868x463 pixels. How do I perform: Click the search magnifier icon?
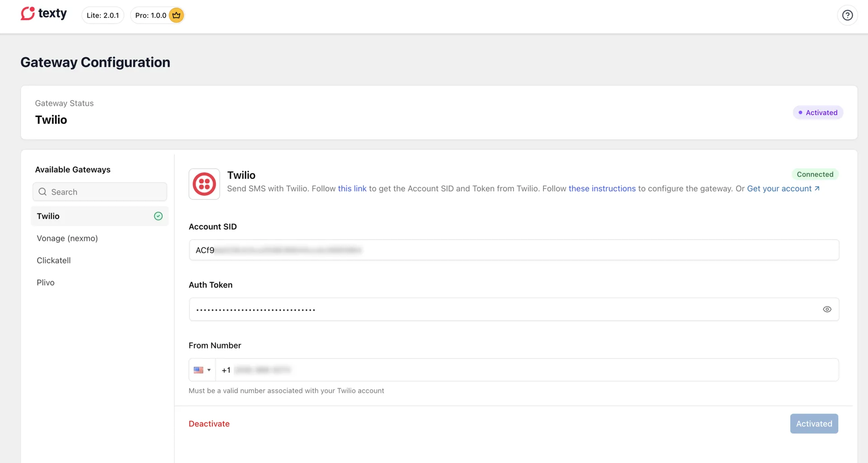coord(42,192)
